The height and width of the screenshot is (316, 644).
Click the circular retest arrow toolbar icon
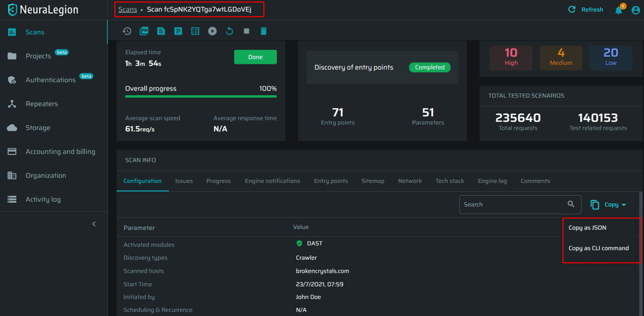[x=229, y=31]
